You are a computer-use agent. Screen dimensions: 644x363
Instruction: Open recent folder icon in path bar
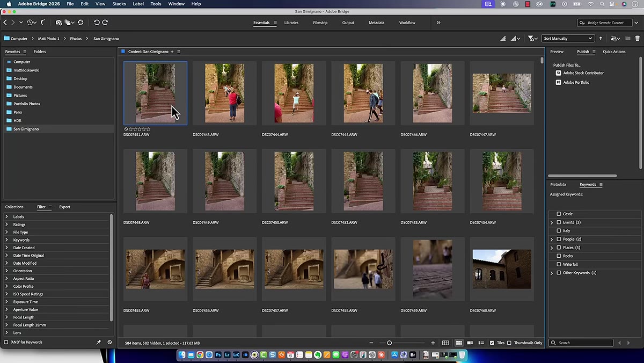(614, 39)
